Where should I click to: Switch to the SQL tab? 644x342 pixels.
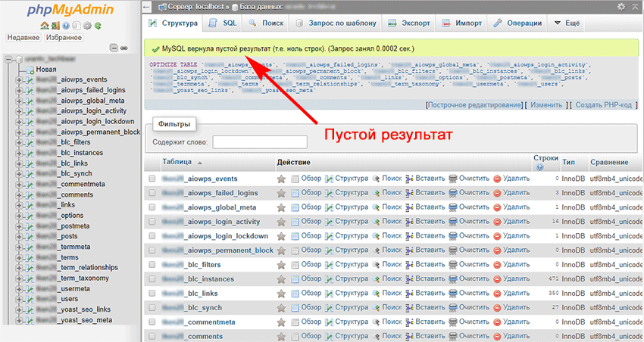[x=224, y=23]
